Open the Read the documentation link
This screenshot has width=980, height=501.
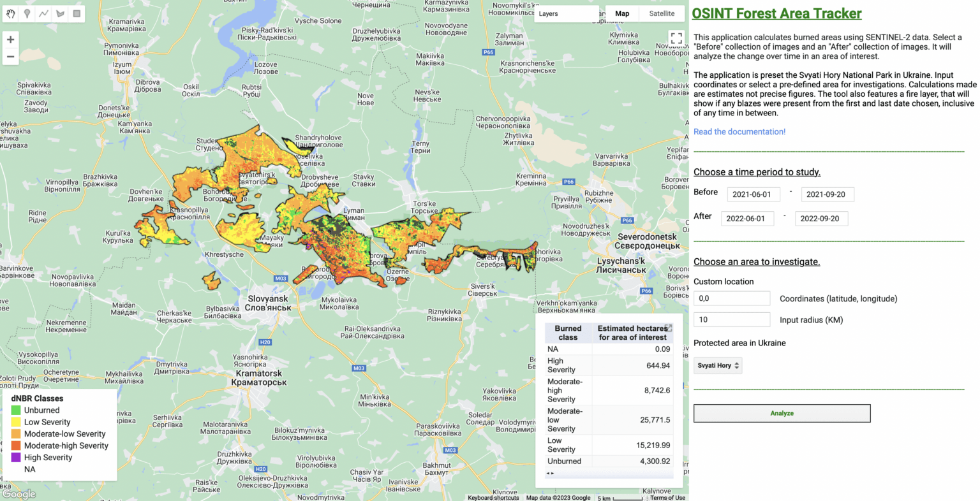739,131
